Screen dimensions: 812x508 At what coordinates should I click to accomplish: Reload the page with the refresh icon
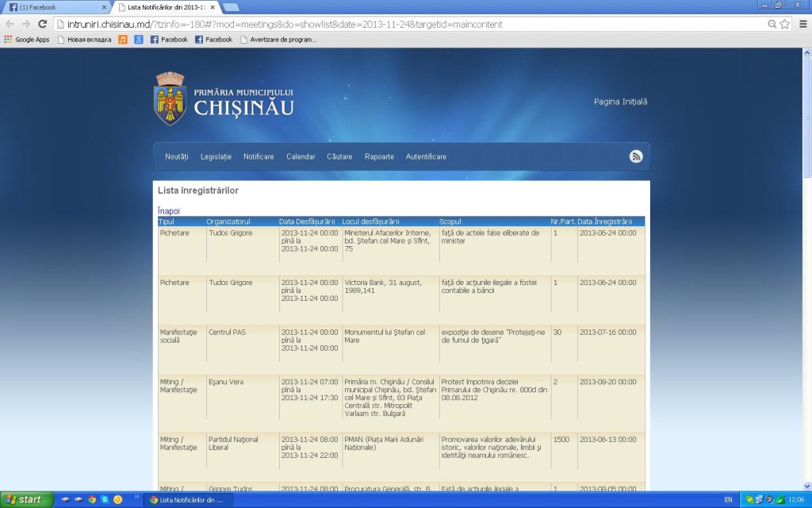click(41, 24)
